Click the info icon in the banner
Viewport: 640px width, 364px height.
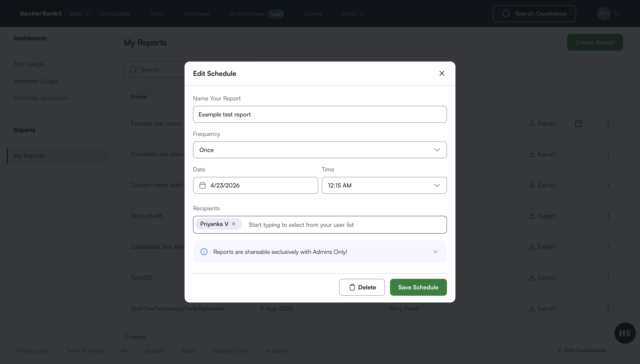tap(204, 252)
